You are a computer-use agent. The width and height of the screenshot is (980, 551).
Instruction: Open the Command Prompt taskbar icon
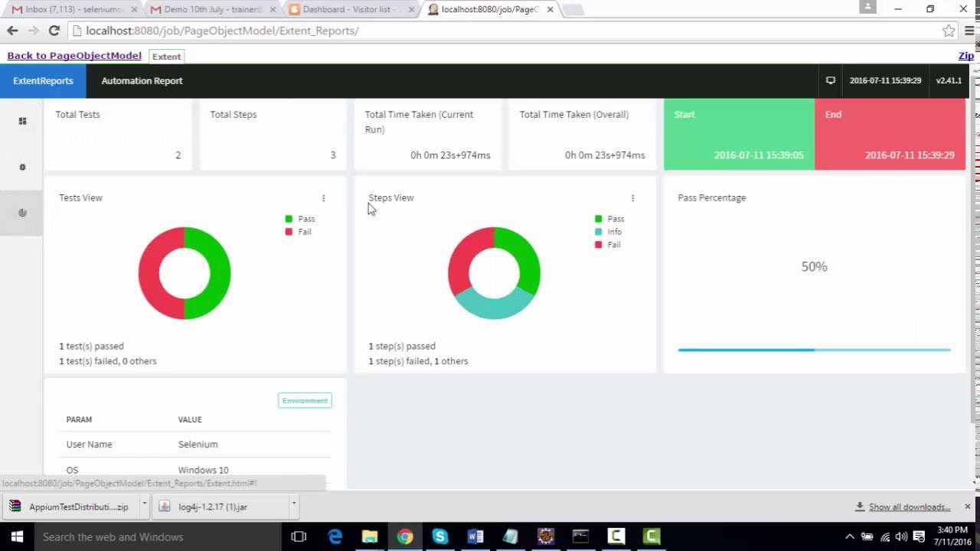coord(580,536)
